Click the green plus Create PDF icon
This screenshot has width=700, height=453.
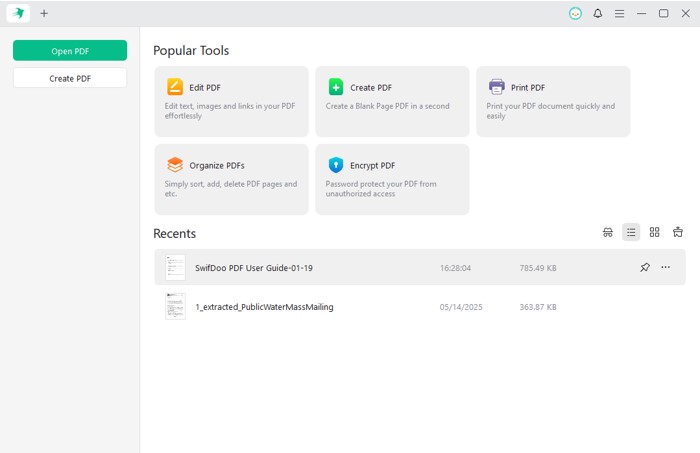[x=336, y=87]
